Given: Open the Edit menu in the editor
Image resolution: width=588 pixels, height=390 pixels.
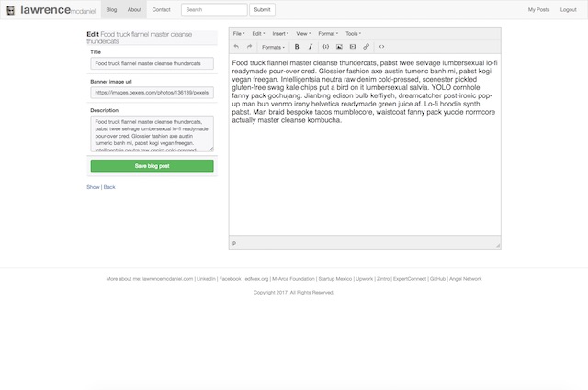Looking at the screenshot, I should click(258, 33).
